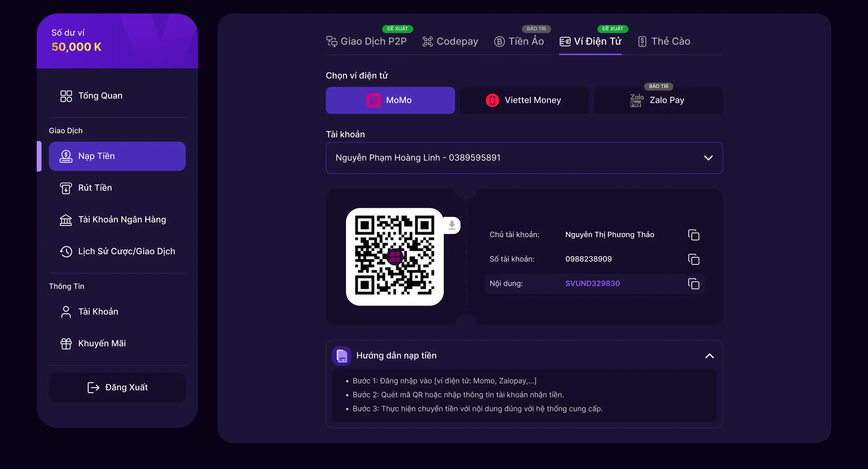Click the Ví Điện Tử wallet icon
Image resolution: width=868 pixels, height=469 pixels.
565,41
